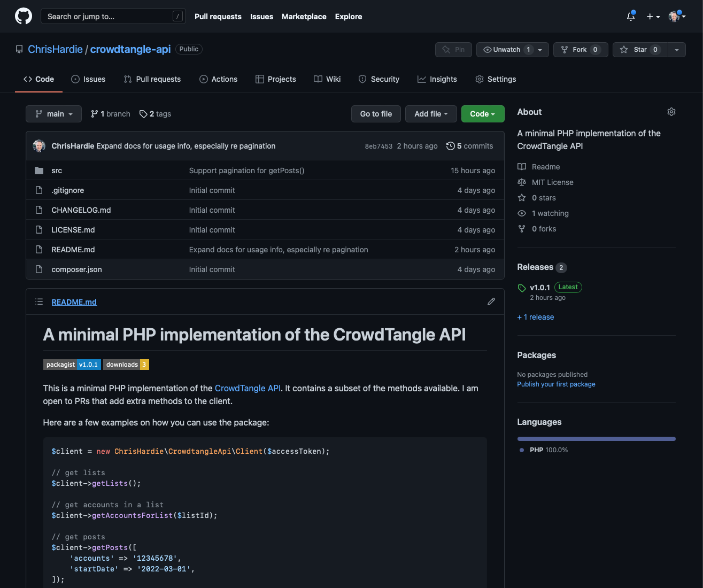
Task: Click the GitHub logo icon
Action: pyautogui.click(x=23, y=16)
